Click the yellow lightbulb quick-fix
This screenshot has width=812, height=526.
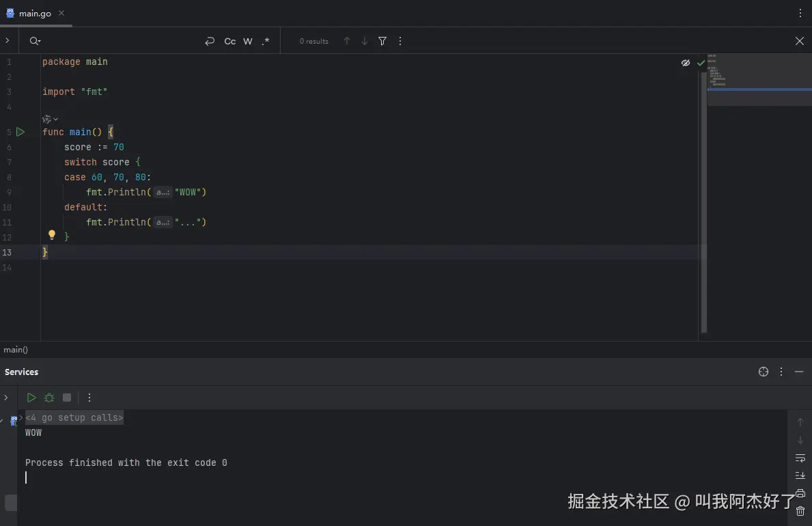[52, 235]
